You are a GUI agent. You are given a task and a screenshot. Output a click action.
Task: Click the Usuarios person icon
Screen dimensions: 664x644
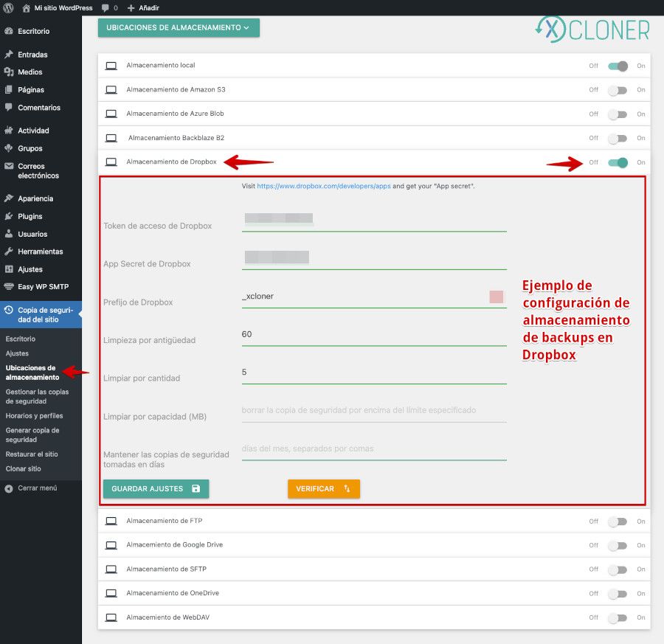[8, 234]
